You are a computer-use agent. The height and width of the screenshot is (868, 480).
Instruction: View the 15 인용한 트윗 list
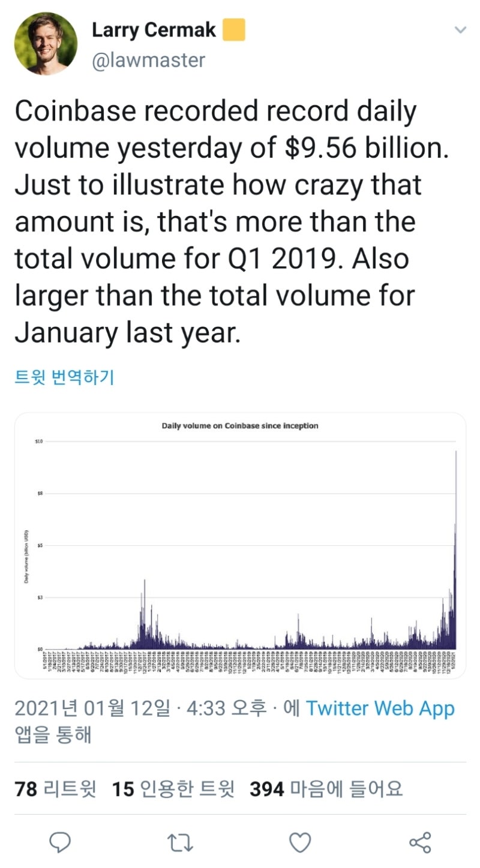pos(173,789)
